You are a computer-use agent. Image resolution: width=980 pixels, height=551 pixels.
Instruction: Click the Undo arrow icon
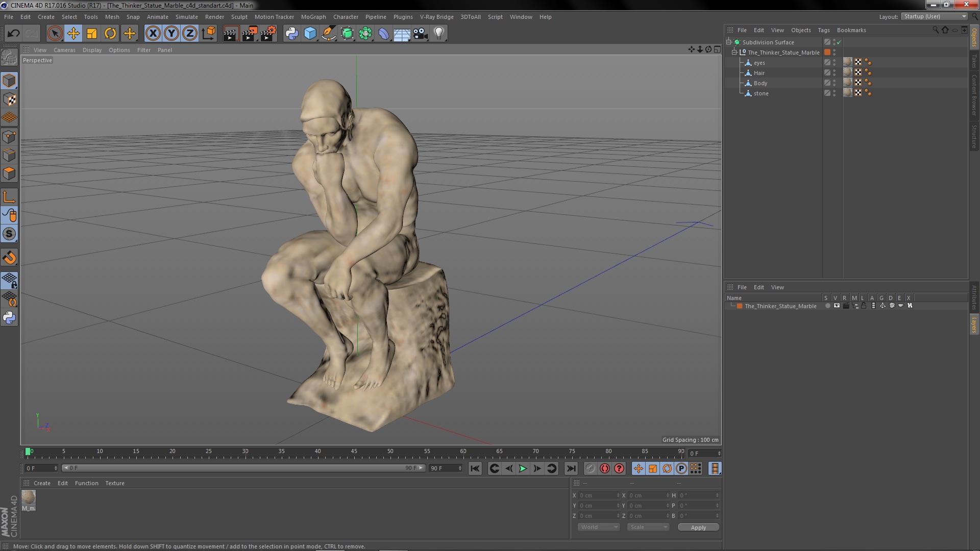coord(14,34)
